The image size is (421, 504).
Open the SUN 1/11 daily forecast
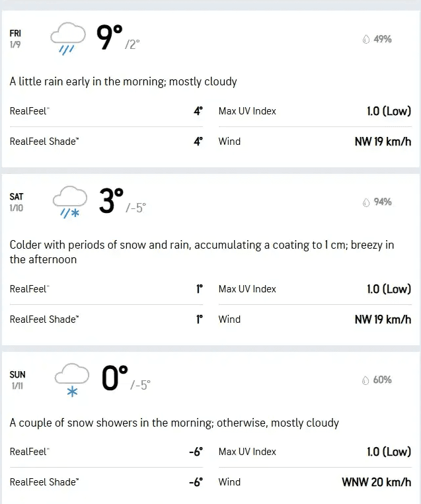click(18, 380)
